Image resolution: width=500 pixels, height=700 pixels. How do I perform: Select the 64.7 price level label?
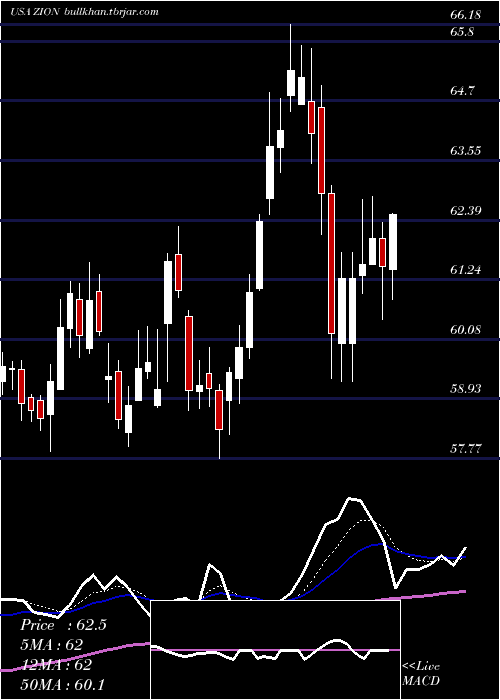462,91
